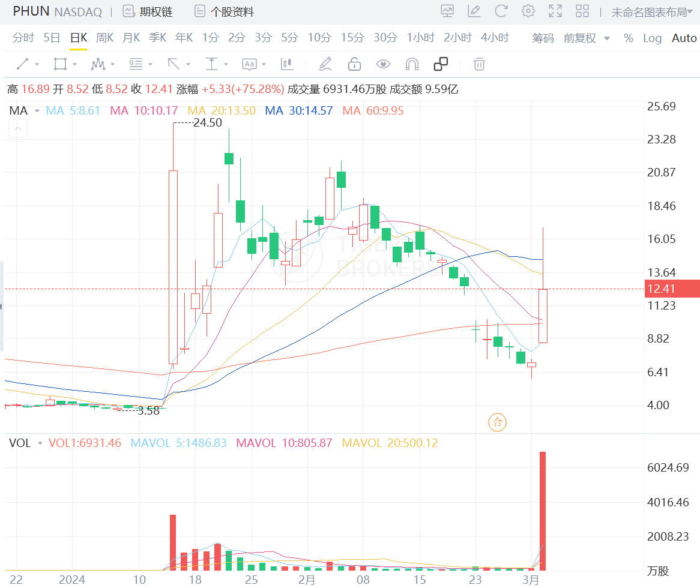Select the measure range tool
This screenshot has height=588, width=700.
point(211,64)
